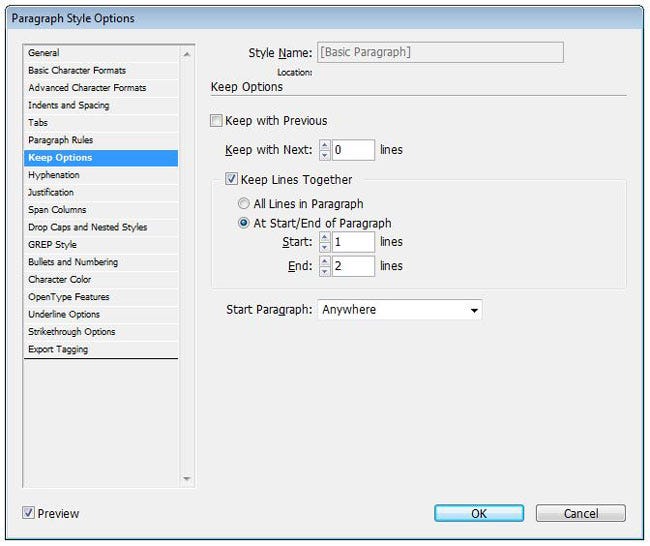Enable Keep with Previous checkbox

pos(216,121)
